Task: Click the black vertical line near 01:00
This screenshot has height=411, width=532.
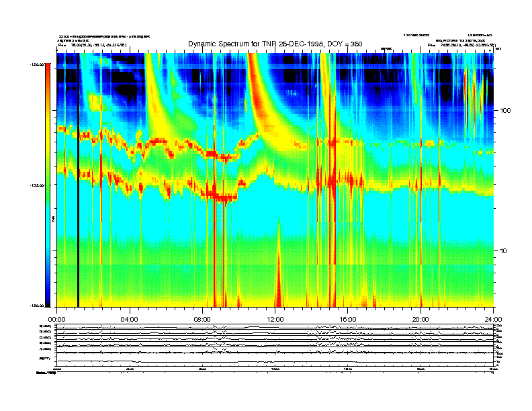Action: pyautogui.click(x=78, y=181)
